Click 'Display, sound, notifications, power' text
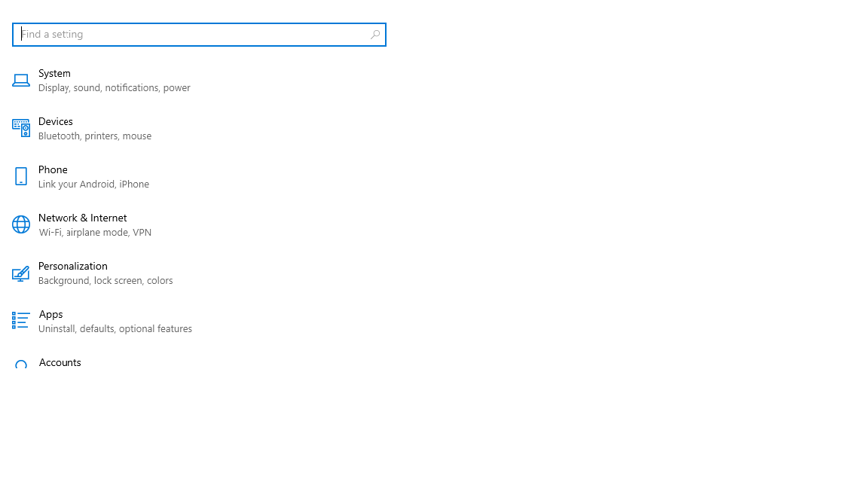 click(x=114, y=88)
